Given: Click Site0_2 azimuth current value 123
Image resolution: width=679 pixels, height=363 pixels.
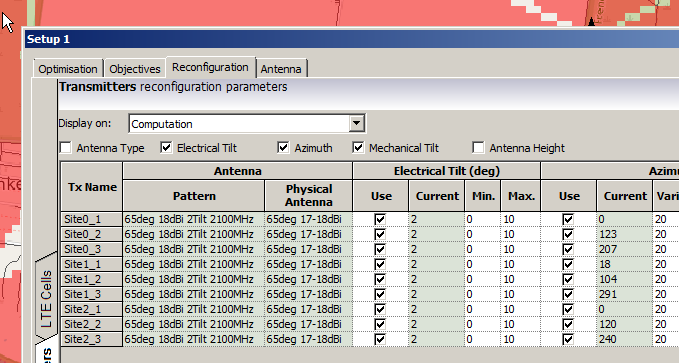Looking at the screenshot, I should pyautogui.click(x=624, y=234).
